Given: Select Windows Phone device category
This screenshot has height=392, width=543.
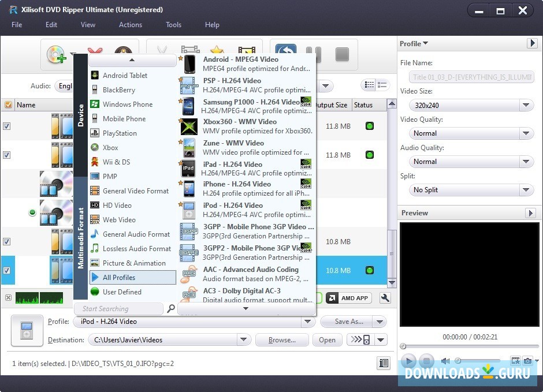Looking at the screenshot, I should click(x=132, y=104).
